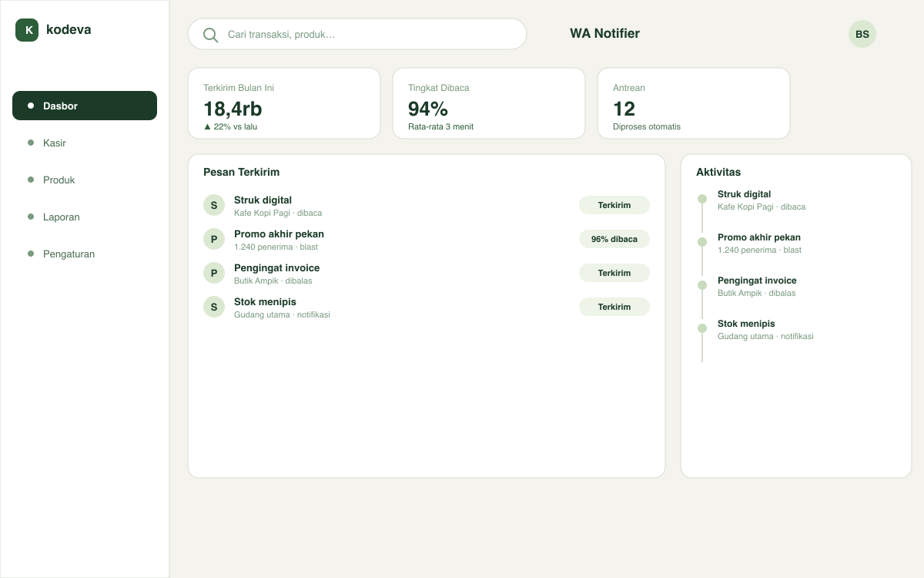The height and width of the screenshot is (578, 924).
Task: Click the Rata-rata 3 menit text
Action: click(x=440, y=126)
